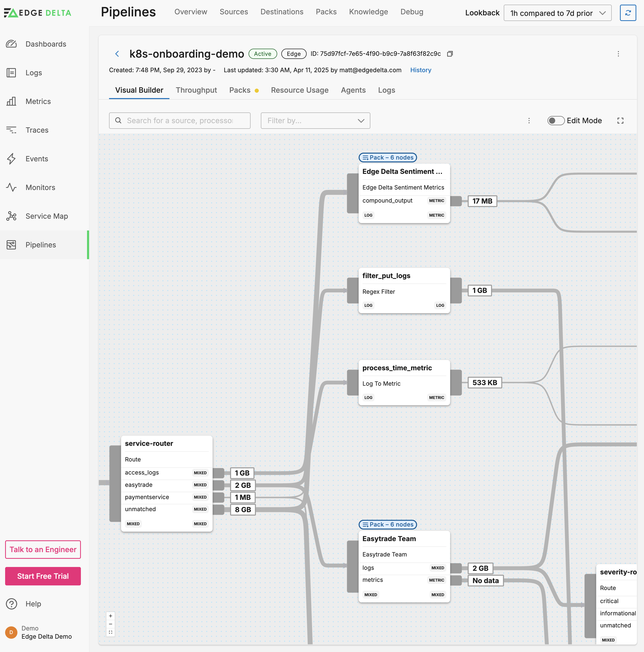Select the filter_put_logs node
Viewport: 644px width, 652px height.
[x=404, y=290]
